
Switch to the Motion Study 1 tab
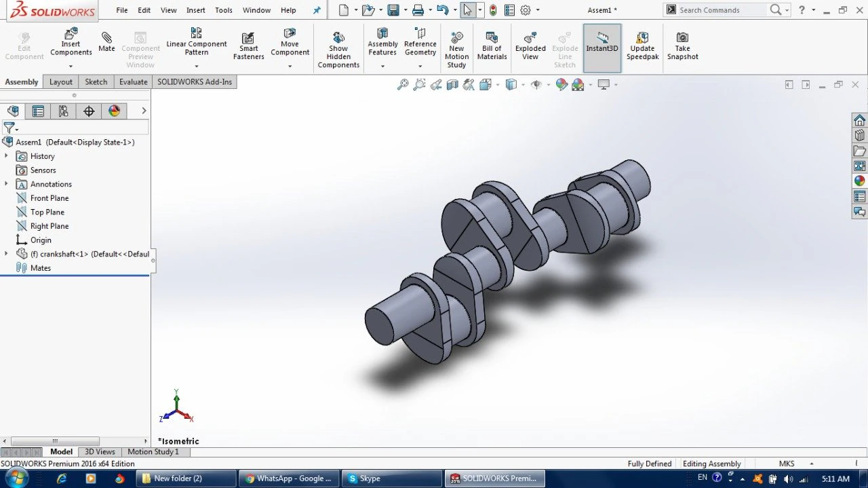153,452
